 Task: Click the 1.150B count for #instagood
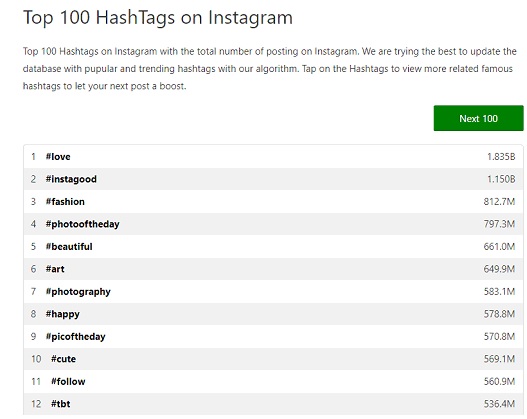[501, 179]
